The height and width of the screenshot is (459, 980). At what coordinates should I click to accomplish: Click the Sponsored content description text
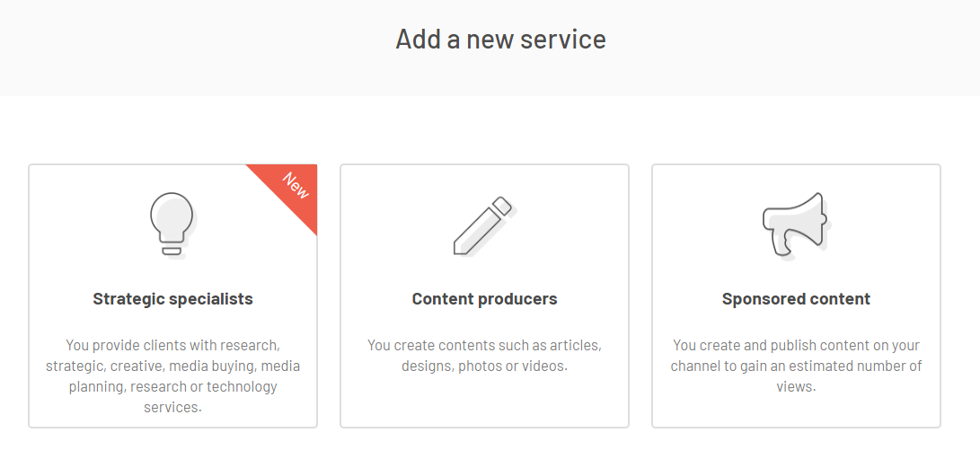click(796, 366)
